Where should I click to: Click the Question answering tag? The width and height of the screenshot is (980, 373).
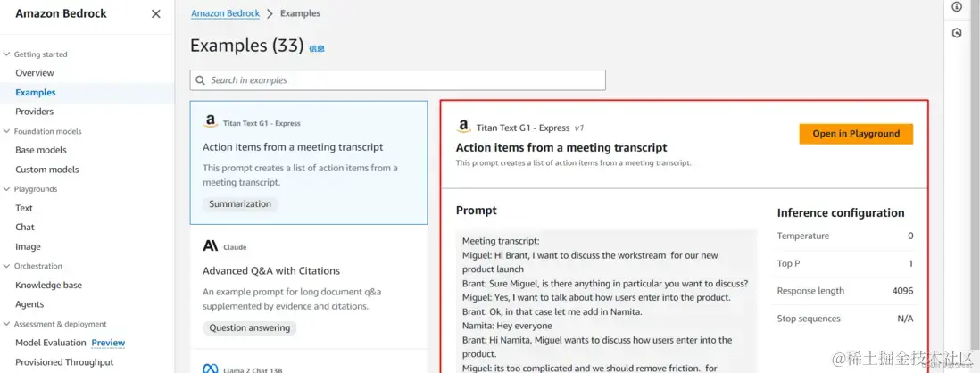point(249,327)
